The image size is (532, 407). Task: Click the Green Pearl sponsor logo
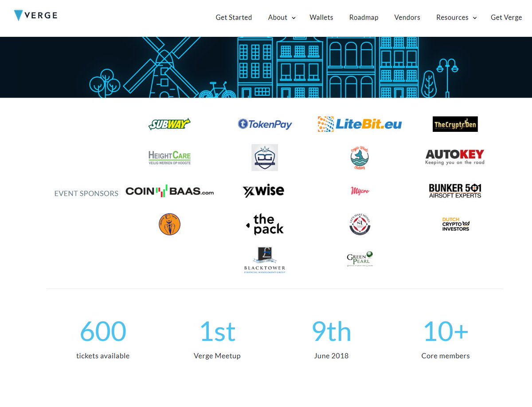360,259
